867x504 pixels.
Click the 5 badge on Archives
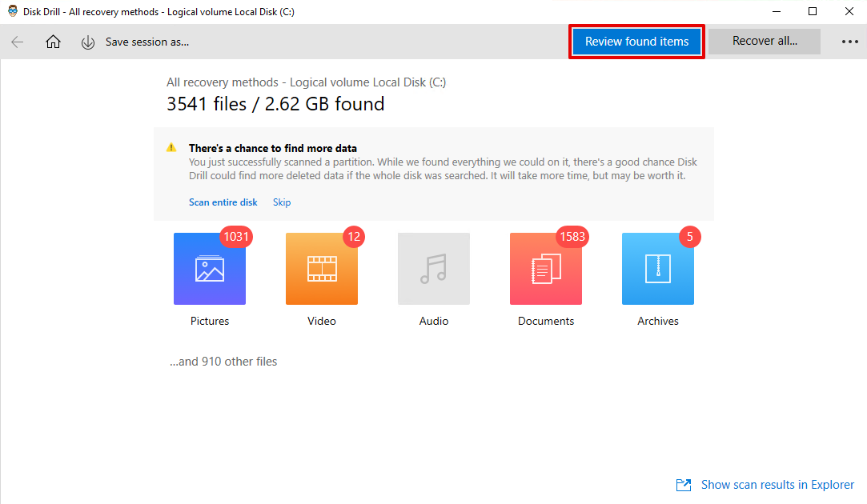click(x=689, y=237)
